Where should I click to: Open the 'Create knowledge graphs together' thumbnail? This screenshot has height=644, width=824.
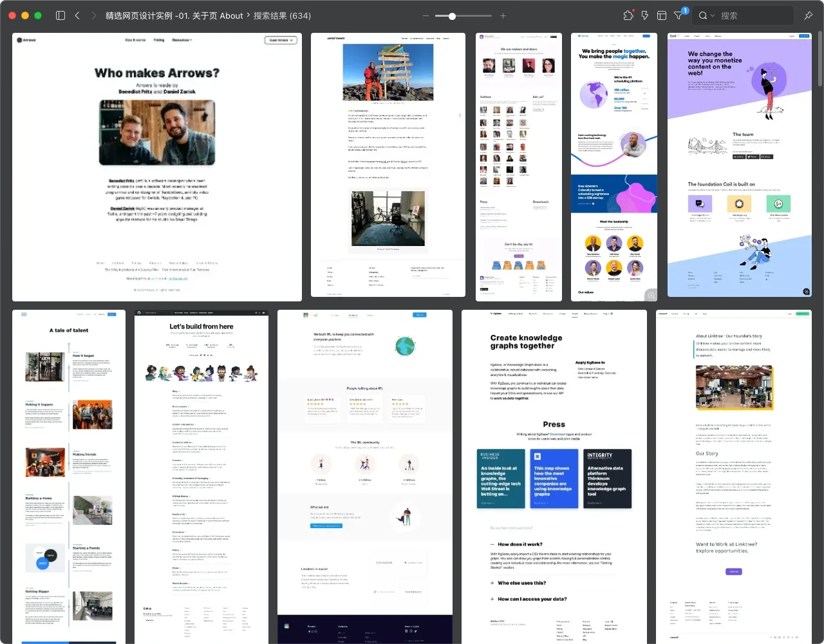point(554,475)
